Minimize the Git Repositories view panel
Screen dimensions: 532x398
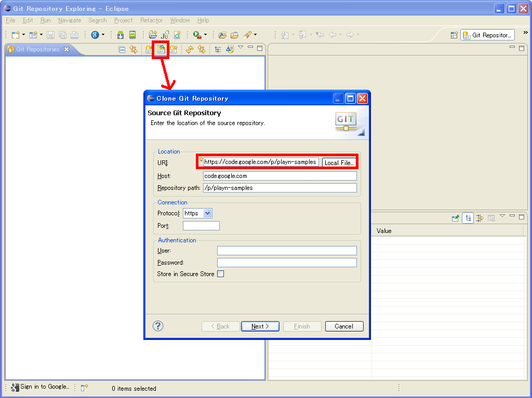[250, 47]
